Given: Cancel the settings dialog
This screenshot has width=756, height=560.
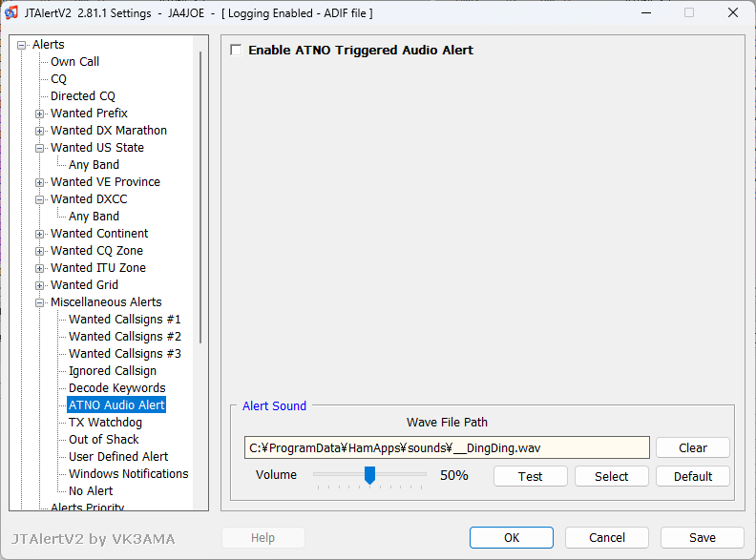Looking at the screenshot, I should coord(607,537).
